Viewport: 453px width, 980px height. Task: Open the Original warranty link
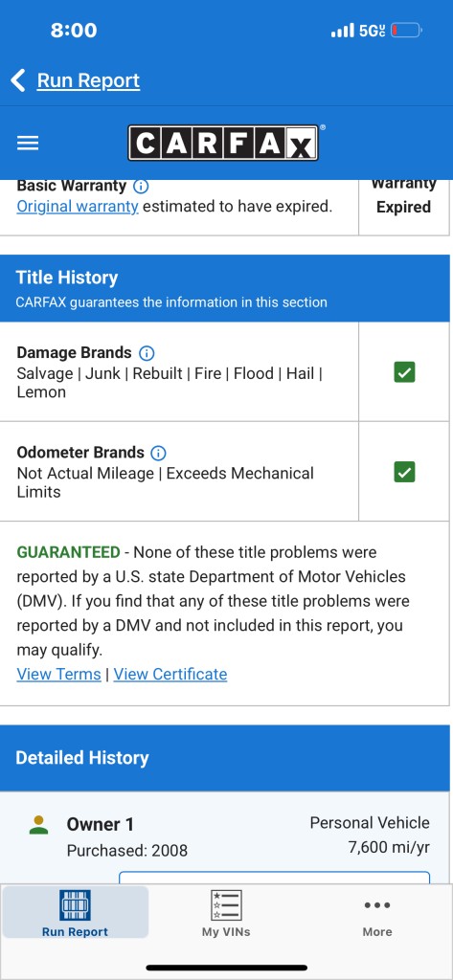coord(78,207)
